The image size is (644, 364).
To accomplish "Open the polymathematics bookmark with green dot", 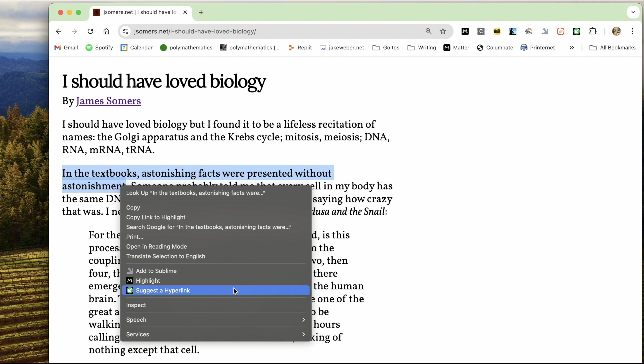I will 186,48.
